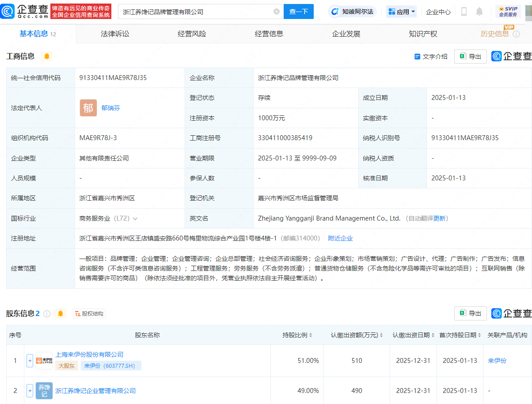Click the 大股东 tag
532x404 pixels.
pyautogui.click(x=67, y=366)
